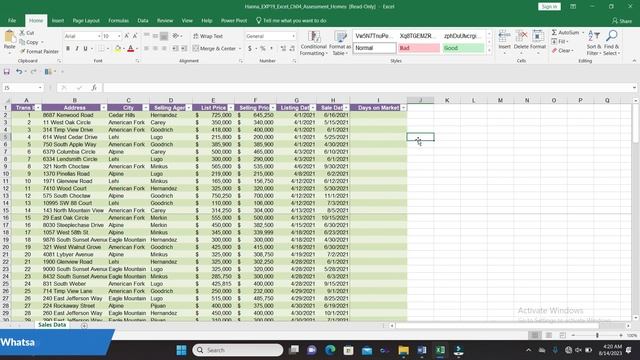640x360 pixels.
Task: Click Accounting Number Format dollar icon
Action: [x=250, y=49]
